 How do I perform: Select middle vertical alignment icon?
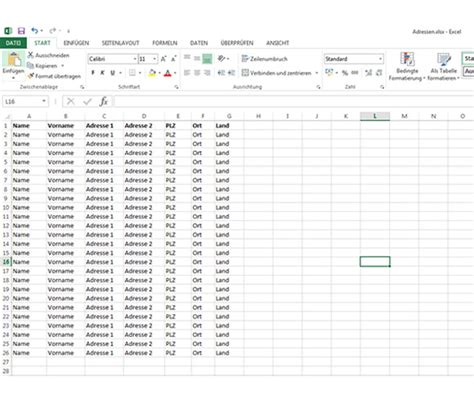(197, 59)
